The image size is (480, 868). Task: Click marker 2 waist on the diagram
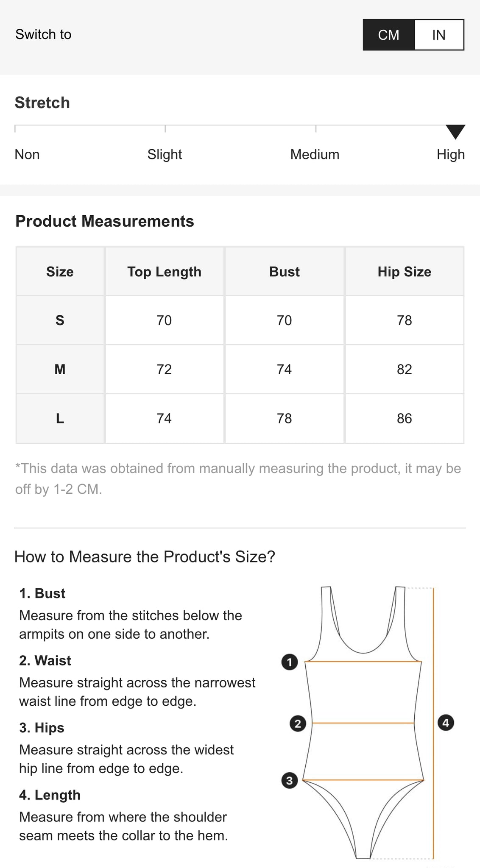[298, 723]
